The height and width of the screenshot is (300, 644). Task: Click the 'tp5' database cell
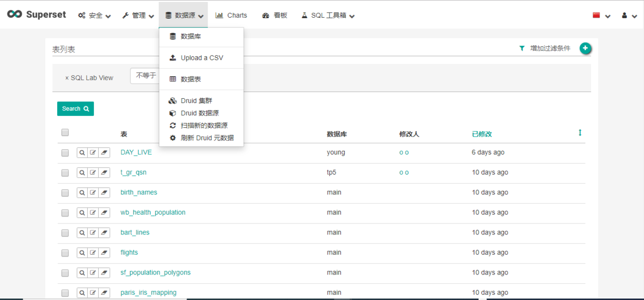click(x=332, y=173)
